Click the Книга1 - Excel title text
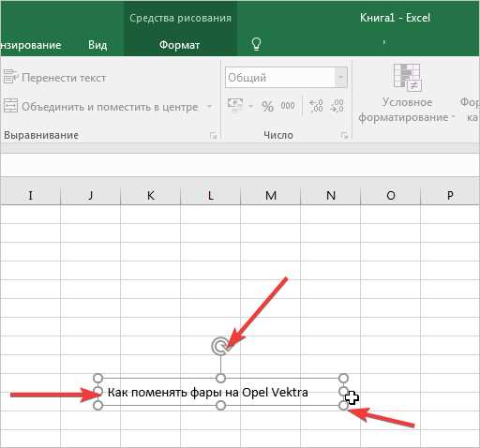This screenshot has height=448, width=480. click(x=395, y=18)
